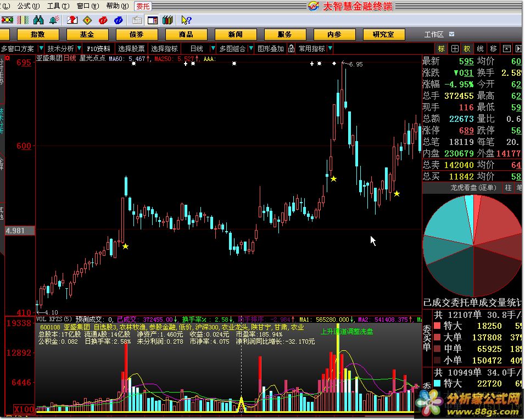Switch to the 指数 tab
The image size is (525, 420).
coord(37,35)
